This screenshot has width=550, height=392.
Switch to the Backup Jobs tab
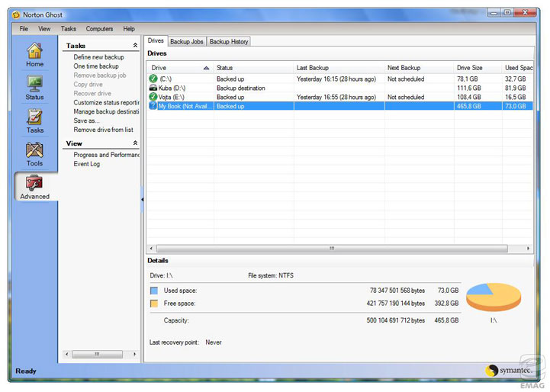[x=187, y=41]
